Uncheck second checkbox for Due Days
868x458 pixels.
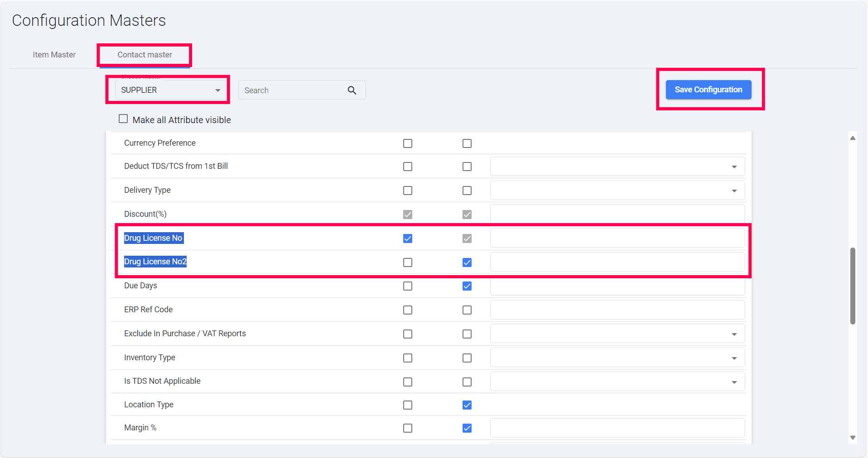point(467,286)
